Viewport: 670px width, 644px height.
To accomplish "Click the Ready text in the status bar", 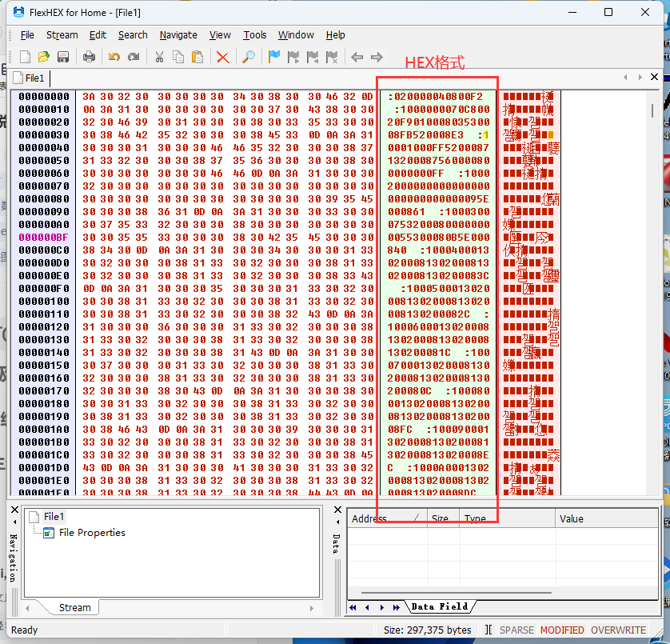I will [x=24, y=630].
